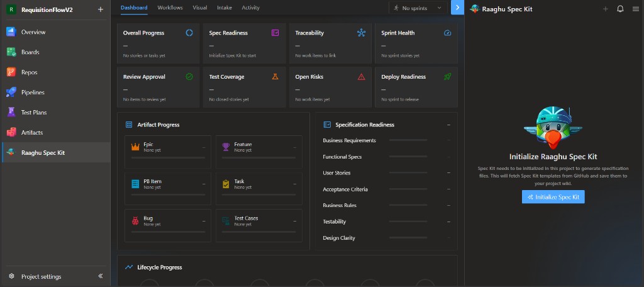Image resolution: width=644 pixels, height=287 pixels.
Task: Click the RequisitionFlowV2 project name
Action: point(47,9)
